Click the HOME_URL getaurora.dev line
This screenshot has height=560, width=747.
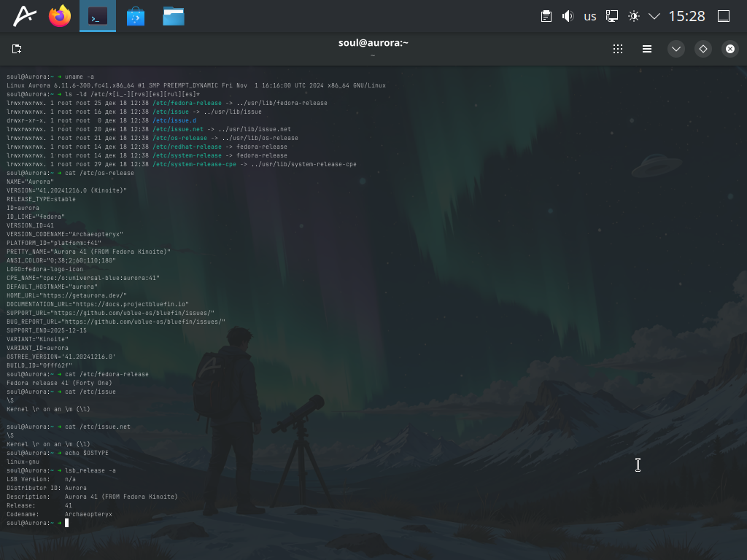pos(66,295)
